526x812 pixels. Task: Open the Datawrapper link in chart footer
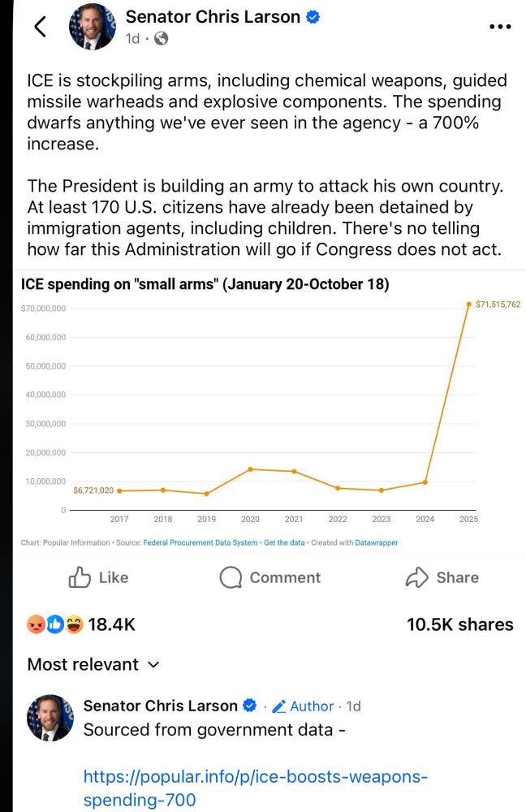[377, 542]
